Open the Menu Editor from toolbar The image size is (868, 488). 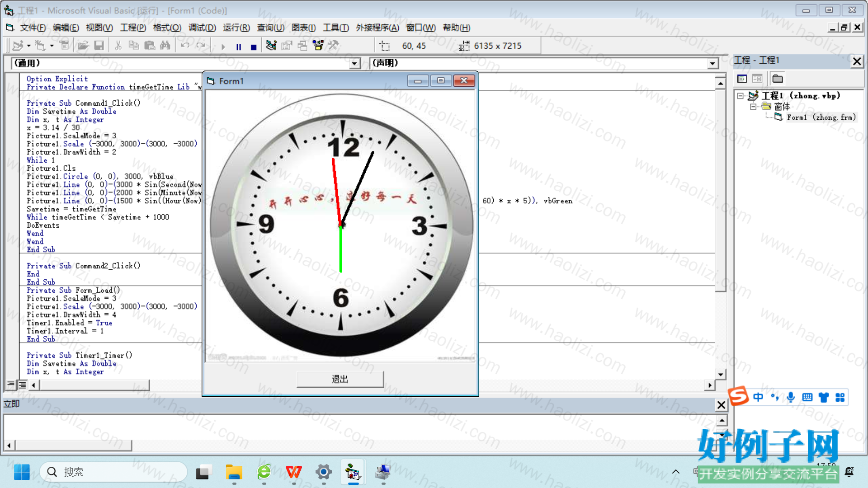coord(64,46)
